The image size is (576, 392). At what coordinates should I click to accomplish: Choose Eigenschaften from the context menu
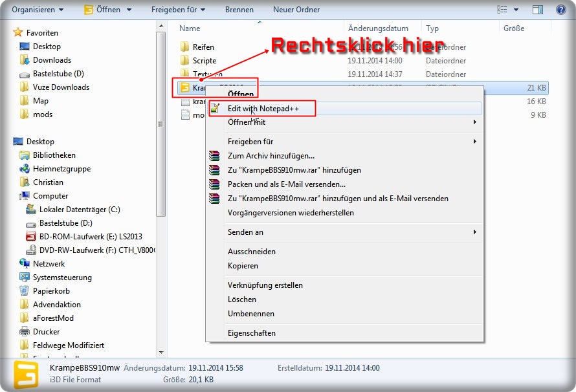[252, 333]
